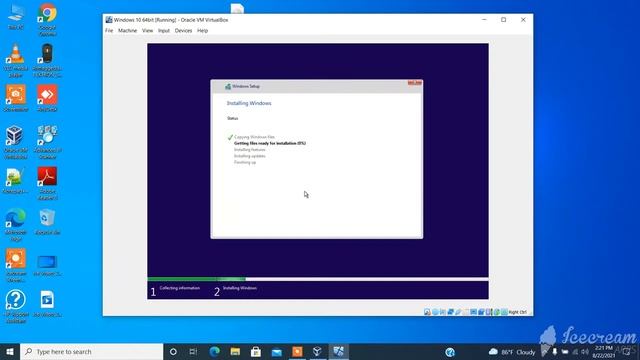This screenshot has width=640, height=360.
Task: Open the notification center icon
Action: point(627,352)
